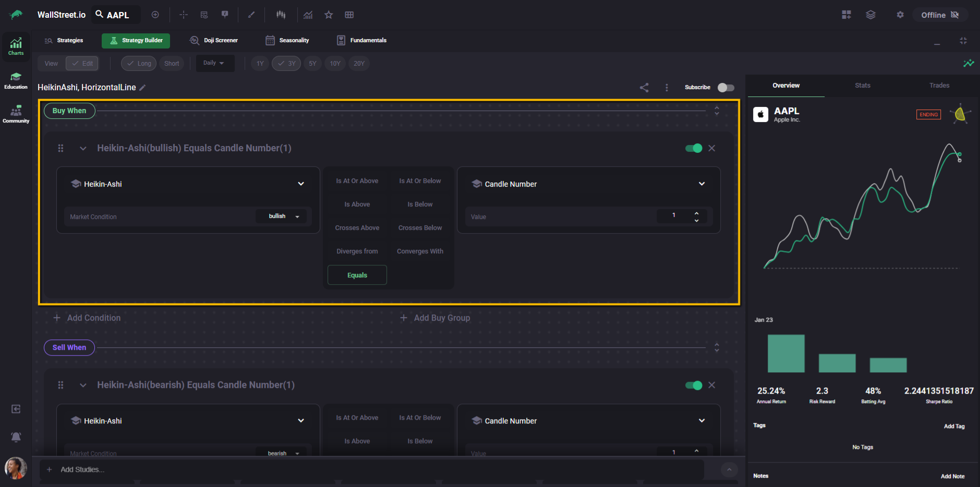The width and height of the screenshot is (980, 487).
Task: Open the bullish Market Condition dropdown
Action: click(x=284, y=216)
